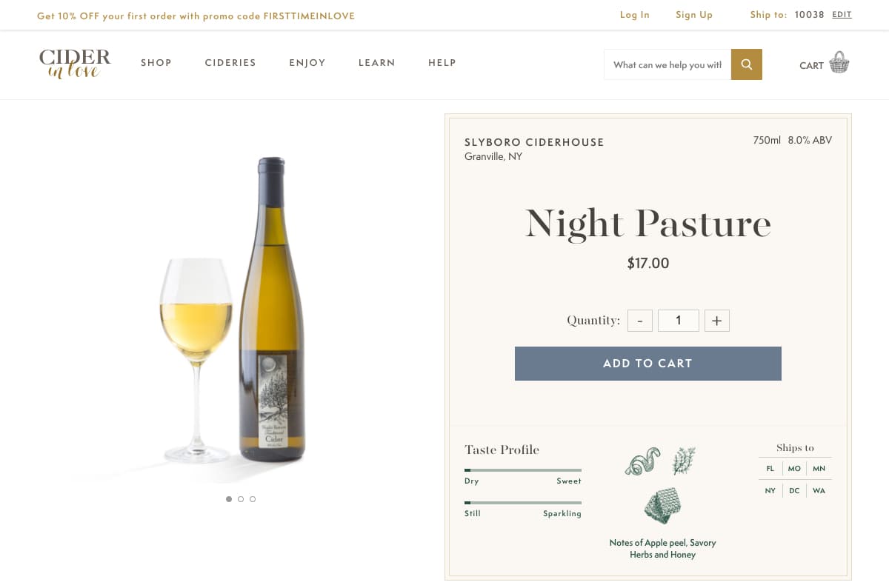Open the Shop menu
The height and width of the screenshot is (588, 889).
coord(156,63)
